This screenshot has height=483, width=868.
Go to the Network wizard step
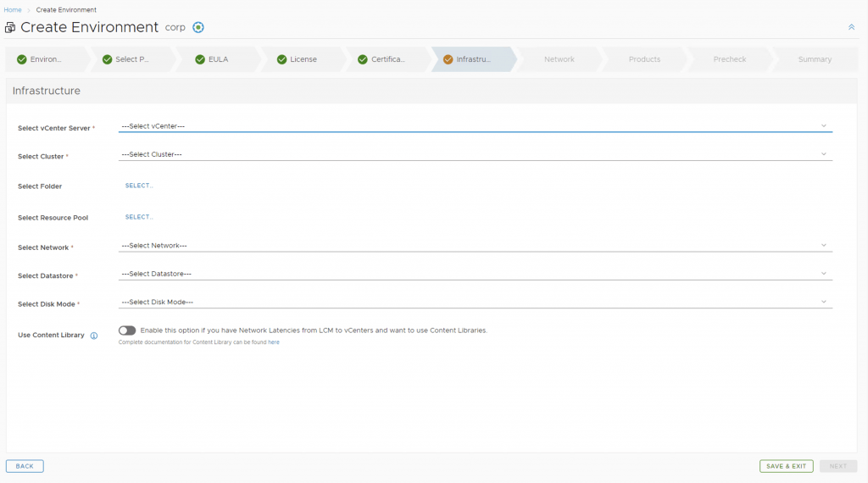click(559, 59)
